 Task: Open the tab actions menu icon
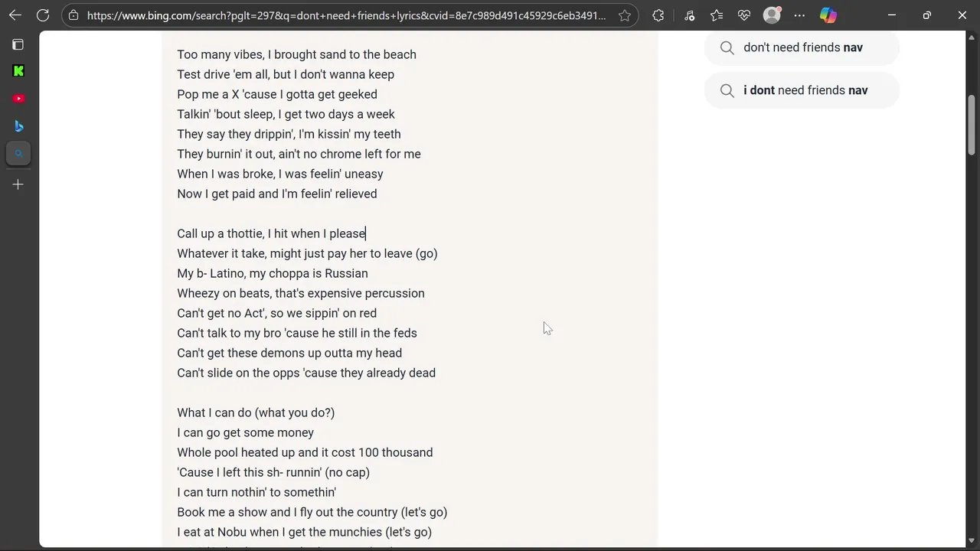[18, 44]
